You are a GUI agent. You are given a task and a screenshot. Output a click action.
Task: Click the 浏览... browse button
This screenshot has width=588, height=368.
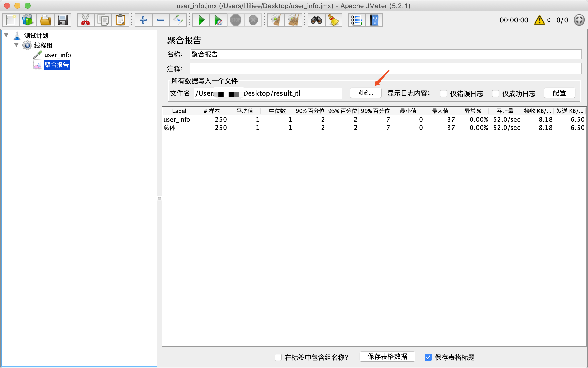tap(365, 93)
